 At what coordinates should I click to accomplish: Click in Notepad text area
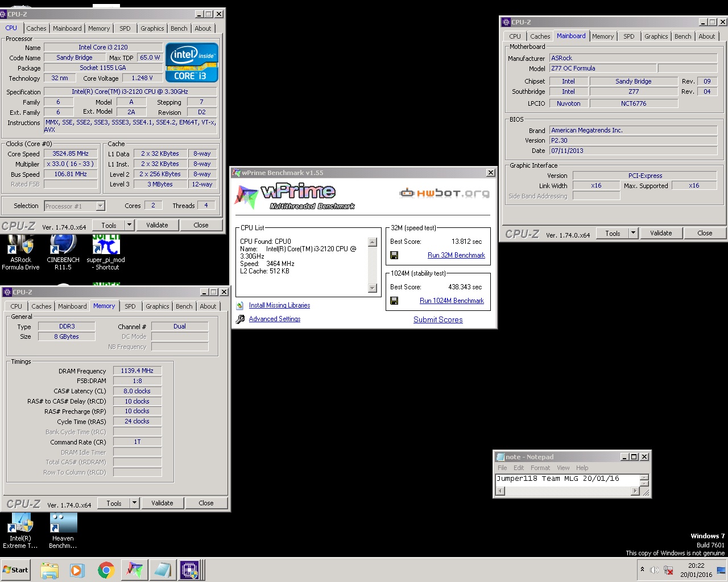tap(568, 480)
